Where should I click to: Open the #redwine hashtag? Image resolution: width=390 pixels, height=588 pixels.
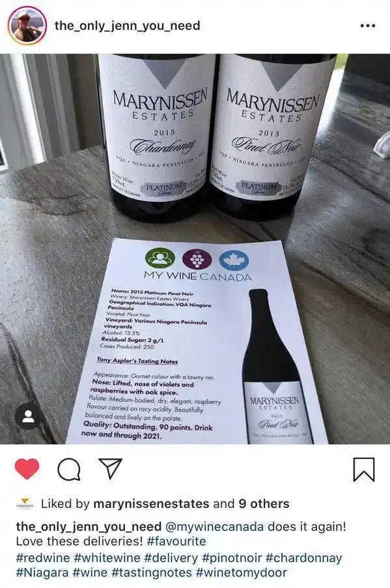point(43,557)
